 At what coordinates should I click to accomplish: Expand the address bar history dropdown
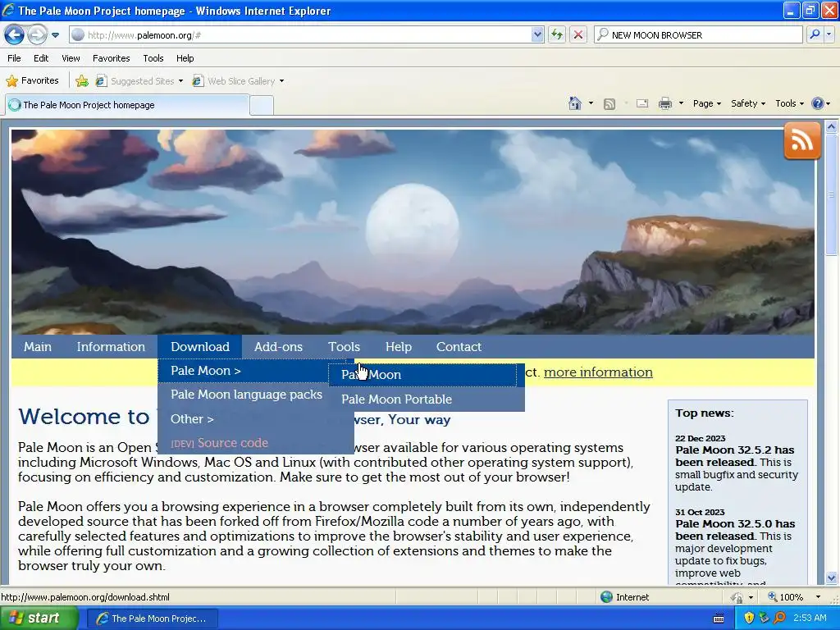click(537, 34)
